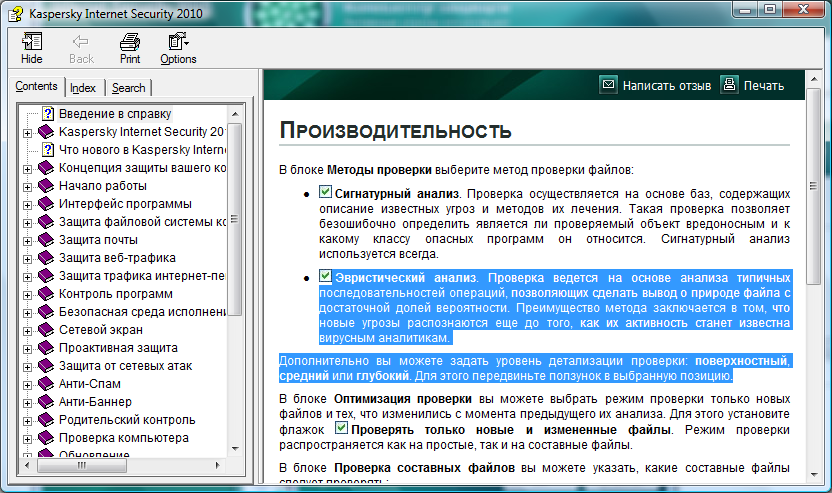The height and width of the screenshot is (493, 832).
Task: Click the book icon for Концепция защиты
Action: coord(46,168)
